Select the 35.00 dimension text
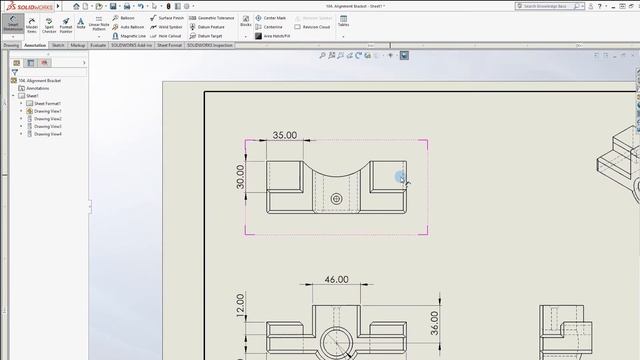The width and height of the screenshot is (640, 360). (x=284, y=135)
